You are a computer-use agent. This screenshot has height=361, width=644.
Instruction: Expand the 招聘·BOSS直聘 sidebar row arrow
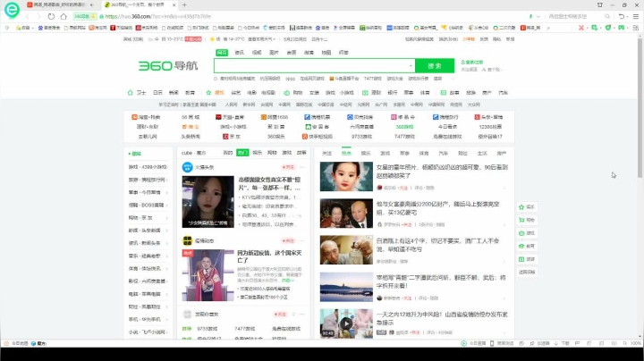click(x=167, y=206)
